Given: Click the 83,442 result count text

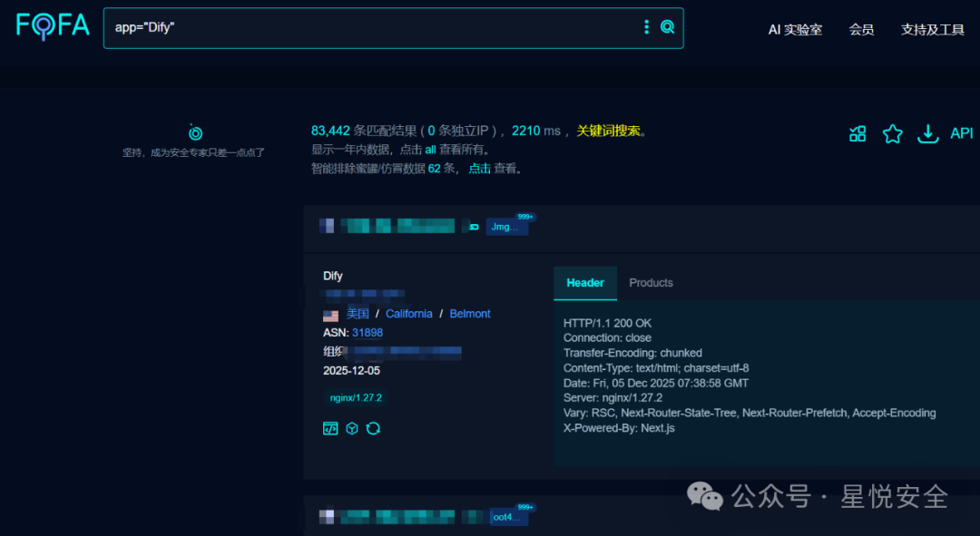Looking at the screenshot, I should click(x=330, y=131).
